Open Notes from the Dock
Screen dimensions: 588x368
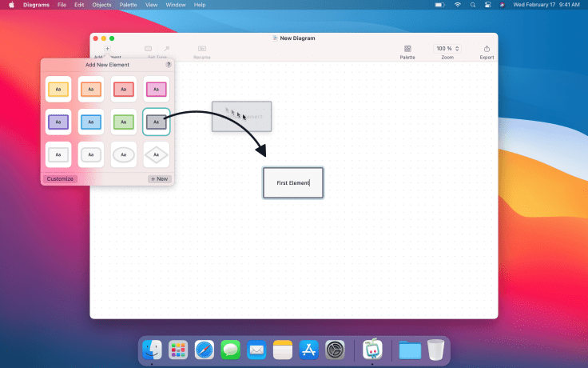pyautogui.click(x=282, y=350)
